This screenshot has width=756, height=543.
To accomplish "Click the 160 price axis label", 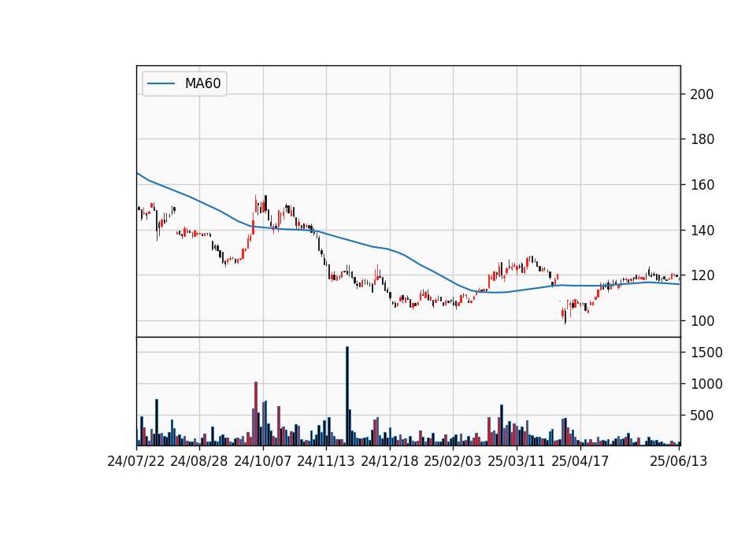I will [702, 185].
